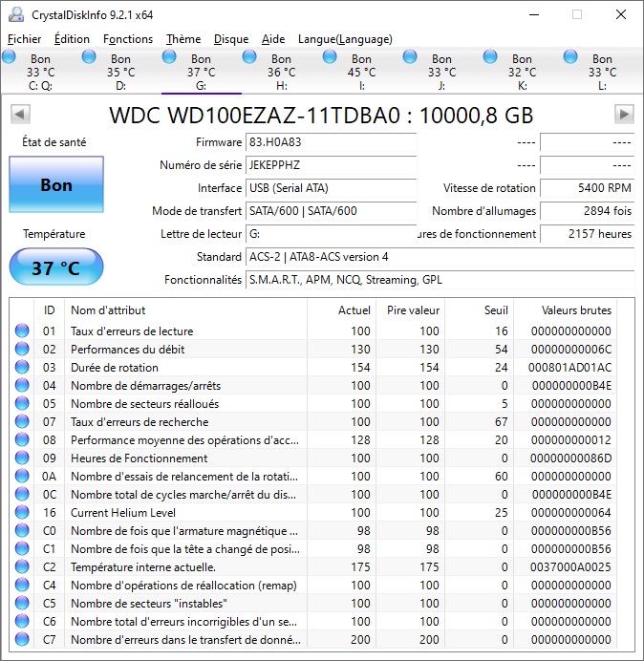The height and width of the screenshot is (661, 644).
Task: Click the État de santé label
Action: coord(54,142)
